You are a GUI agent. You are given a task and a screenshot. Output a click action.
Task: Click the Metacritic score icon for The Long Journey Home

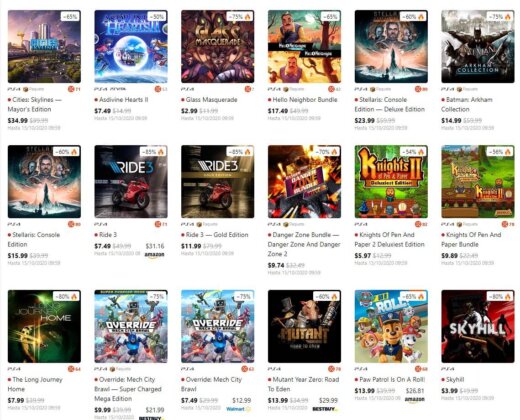click(x=74, y=369)
